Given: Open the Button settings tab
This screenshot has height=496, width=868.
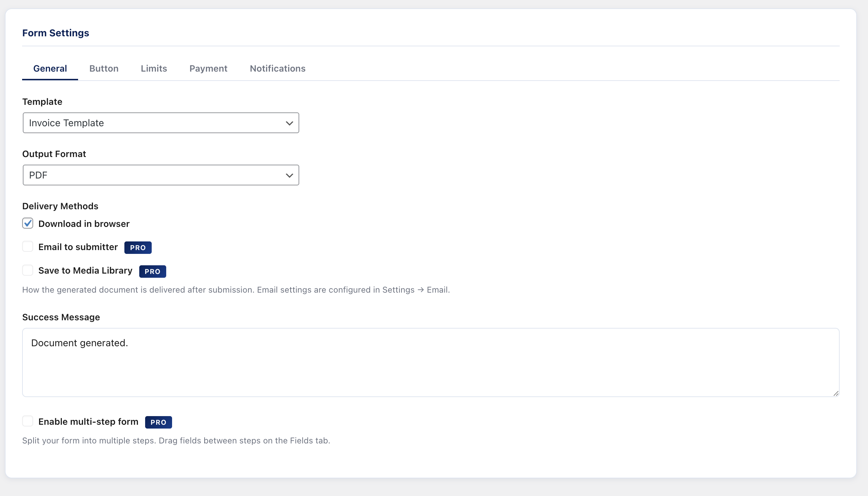Looking at the screenshot, I should click(104, 68).
